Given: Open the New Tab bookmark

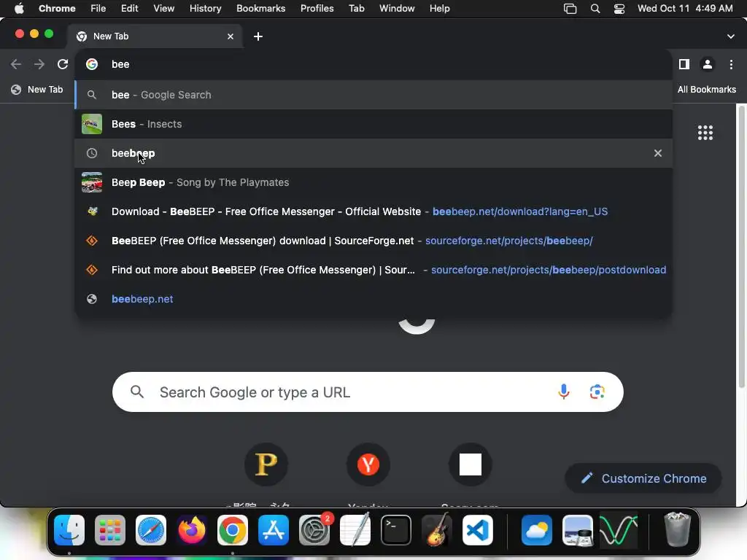Looking at the screenshot, I should point(37,90).
